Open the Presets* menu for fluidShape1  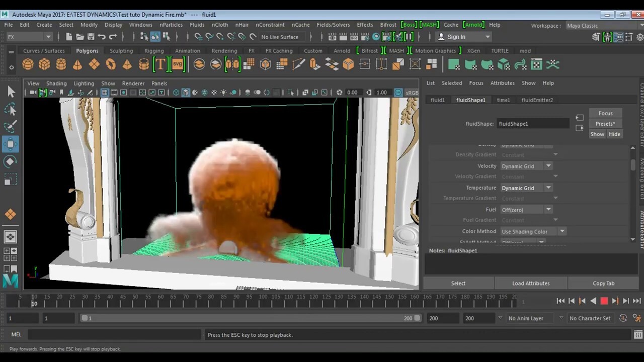(x=605, y=124)
